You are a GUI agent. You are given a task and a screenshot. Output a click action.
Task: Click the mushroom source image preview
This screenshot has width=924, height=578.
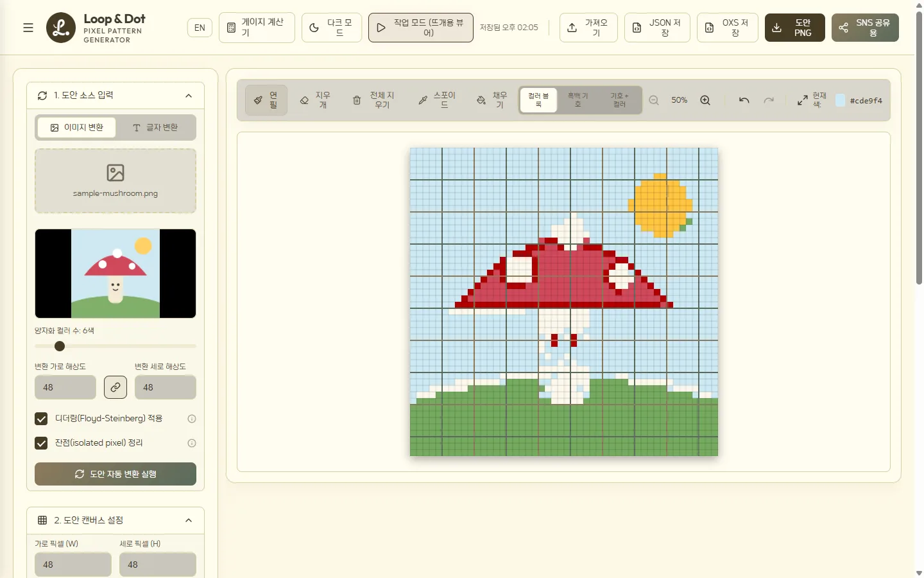(x=116, y=274)
